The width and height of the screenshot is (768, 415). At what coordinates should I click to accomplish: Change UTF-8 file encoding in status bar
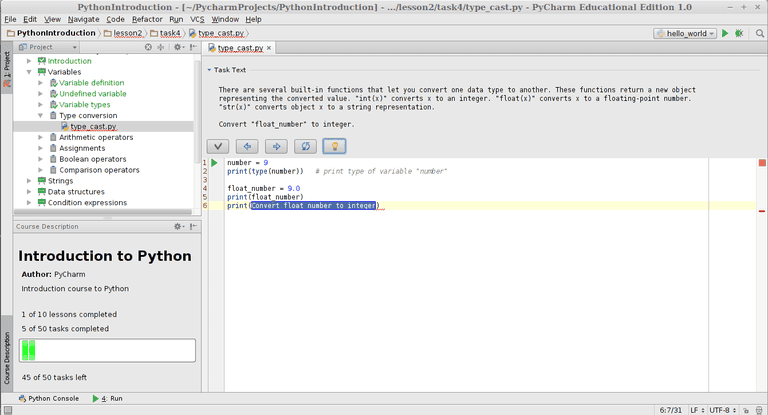722,410
